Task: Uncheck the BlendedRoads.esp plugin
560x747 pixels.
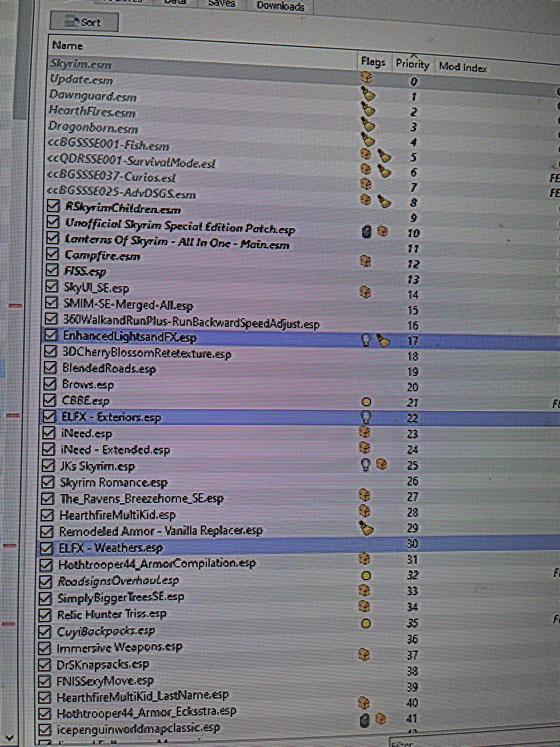Action: click(50, 367)
